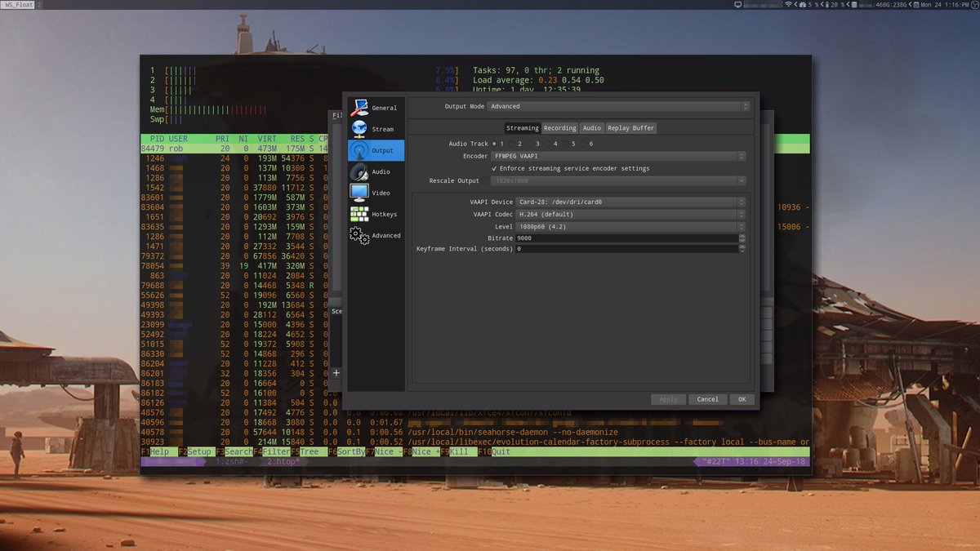This screenshot has height=551, width=980.
Task: Select audio track 5 radio button
Action: click(567, 144)
